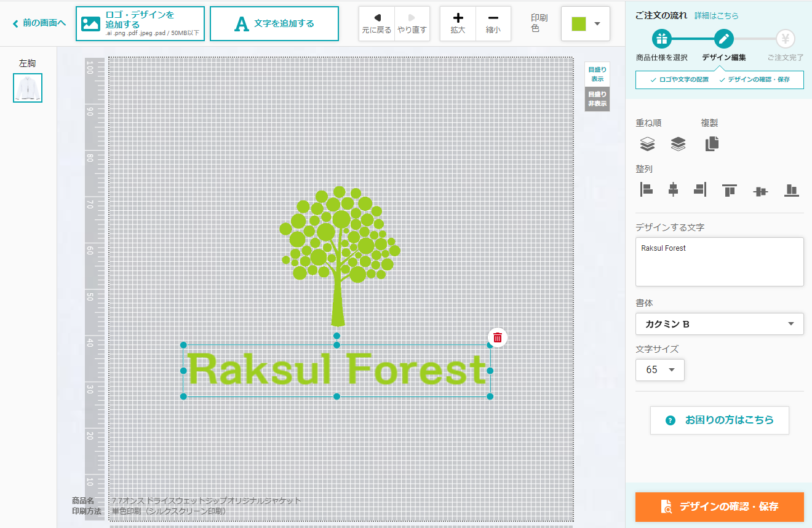Align objects to the bottom edge
Image resolution: width=812 pixels, height=528 pixels.
792,190
